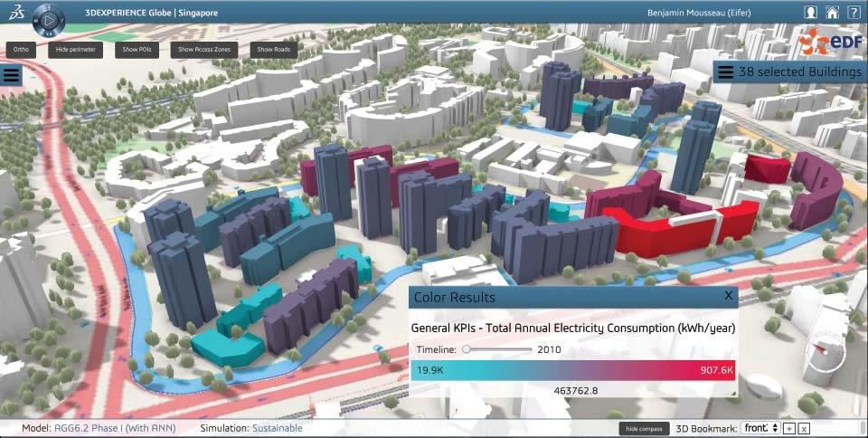Open the AGG6.2 Phase I model link

tap(115, 428)
